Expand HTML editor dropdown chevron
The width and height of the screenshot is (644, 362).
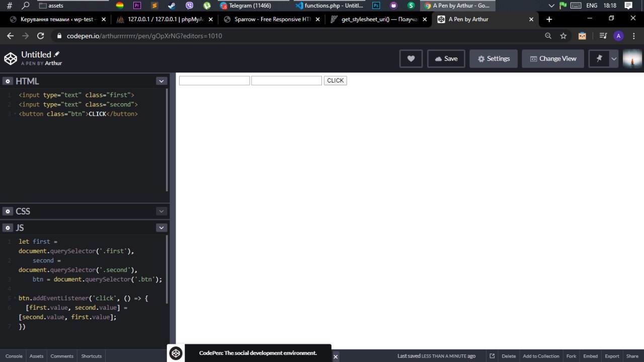(161, 81)
